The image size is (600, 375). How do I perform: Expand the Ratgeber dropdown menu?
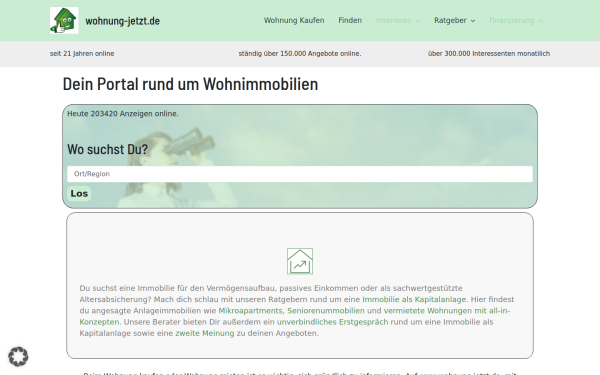455,20
